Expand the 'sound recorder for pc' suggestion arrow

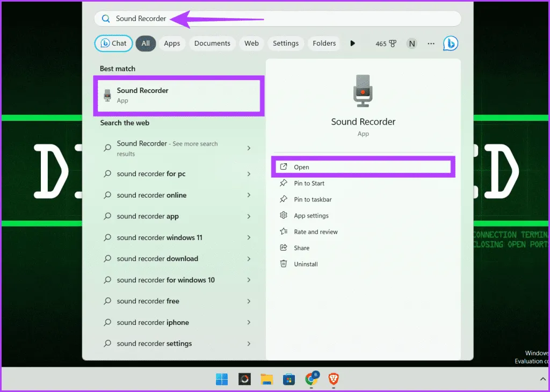tap(249, 174)
